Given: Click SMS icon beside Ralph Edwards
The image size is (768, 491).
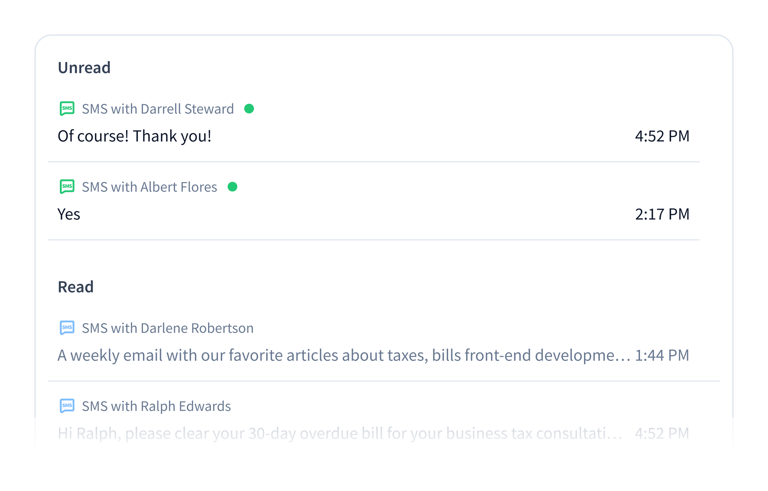Looking at the screenshot, I should pos(67,406).
